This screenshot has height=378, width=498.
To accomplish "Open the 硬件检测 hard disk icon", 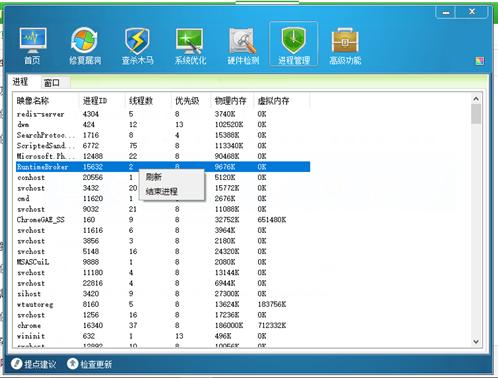I will [x=243, y=46].
